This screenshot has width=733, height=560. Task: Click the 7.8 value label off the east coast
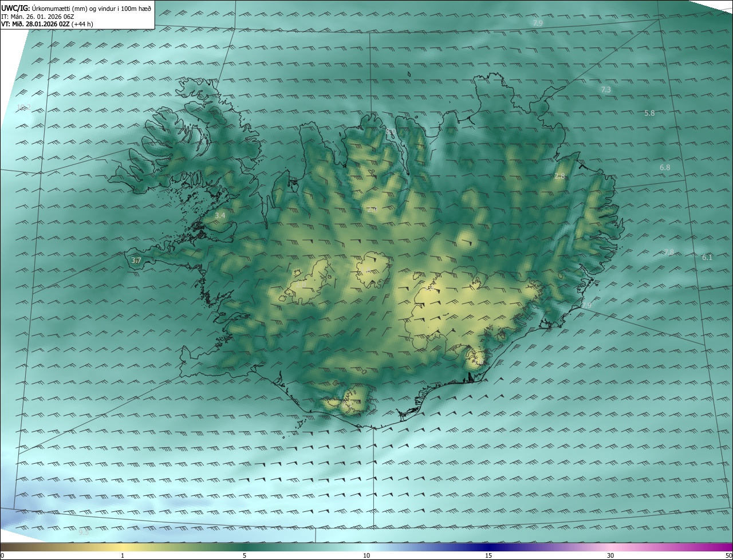(x=668, y=253)
